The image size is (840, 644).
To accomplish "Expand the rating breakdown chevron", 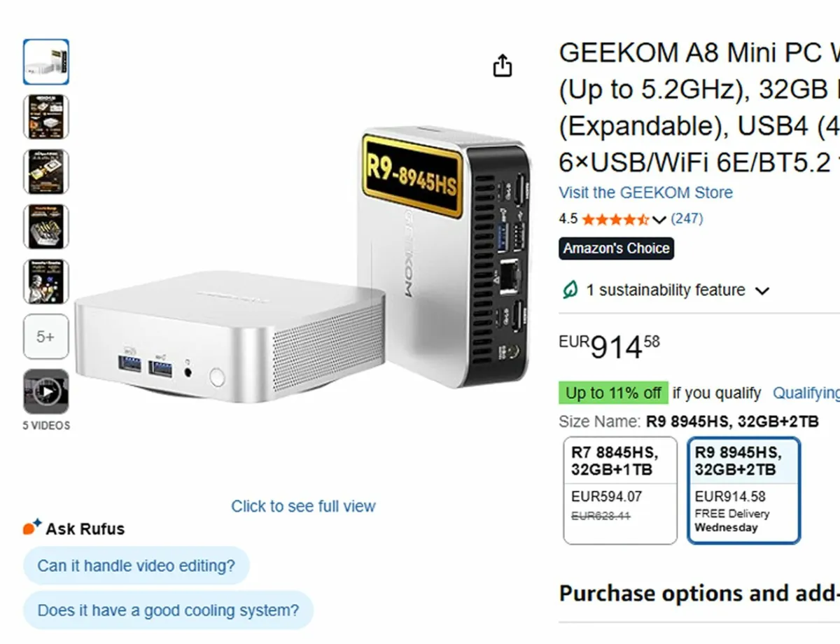I will pos(659,220).
